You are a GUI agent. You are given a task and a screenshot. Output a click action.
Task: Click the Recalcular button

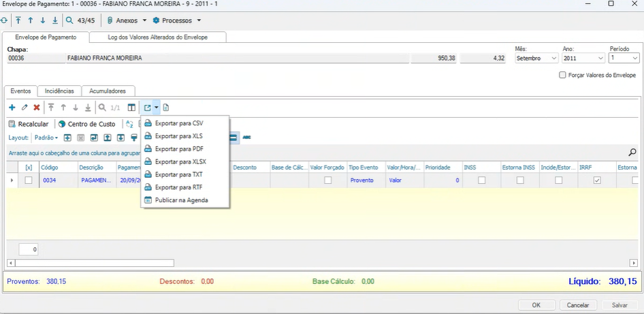click(x=29, y=124)
